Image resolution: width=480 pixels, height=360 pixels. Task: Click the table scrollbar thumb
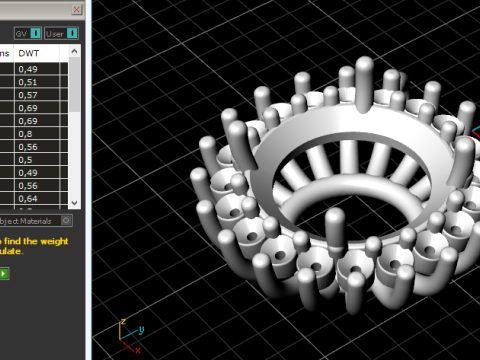point(74,85)
